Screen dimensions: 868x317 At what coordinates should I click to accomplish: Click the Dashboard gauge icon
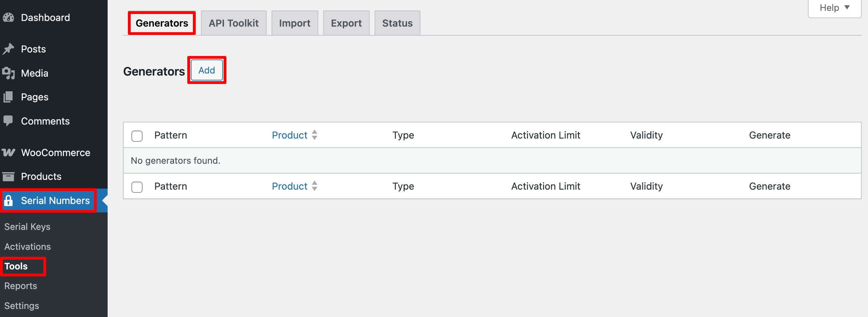[x=8, y=17]
